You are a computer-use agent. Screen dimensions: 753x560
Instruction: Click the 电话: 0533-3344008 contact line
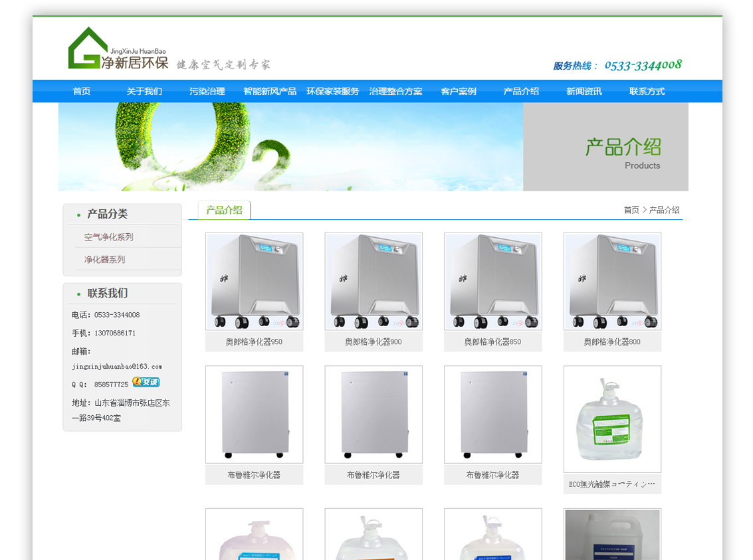[106, 315]
